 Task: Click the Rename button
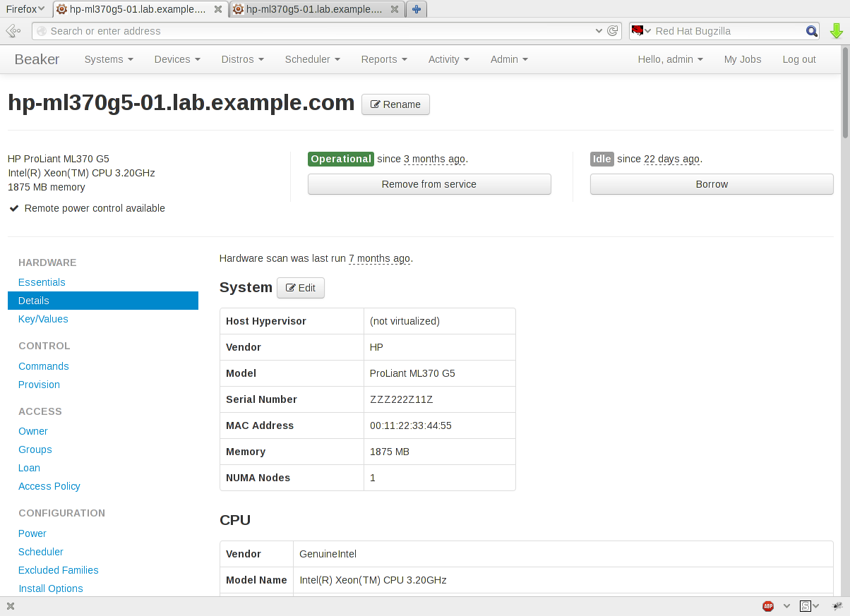coord(395,104)
